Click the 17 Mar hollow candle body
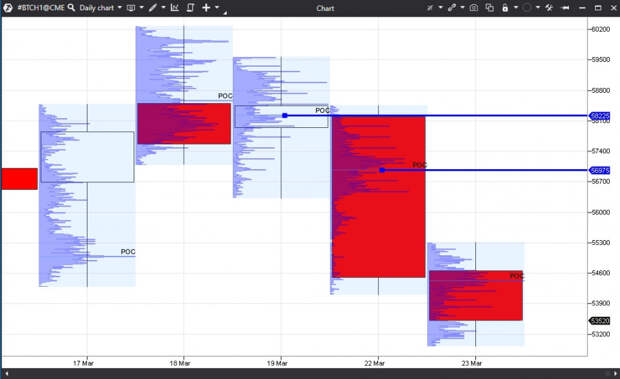 [x=87, y=157]
